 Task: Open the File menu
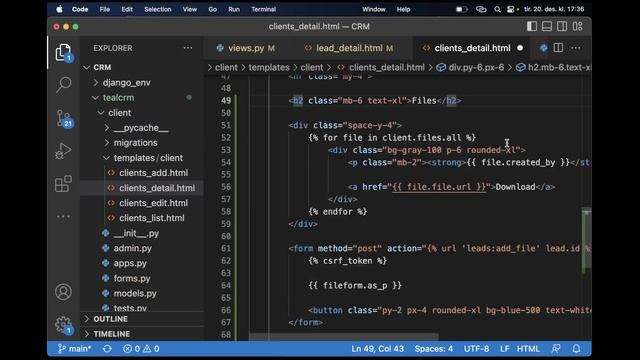(x=104, y=9)
